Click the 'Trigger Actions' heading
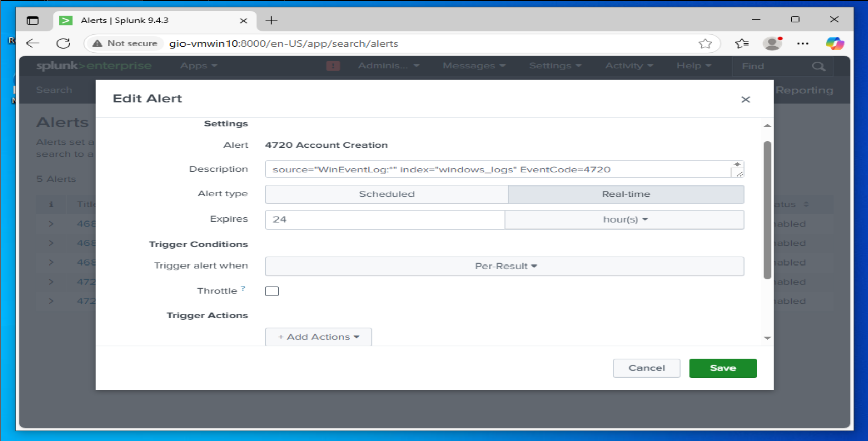Screen dimensions: 868x441 207,315
